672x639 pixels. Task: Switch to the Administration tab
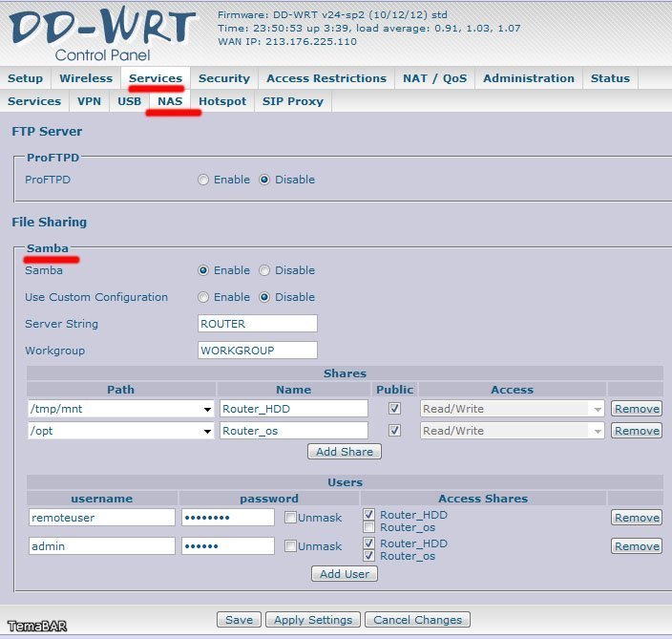[x=528, y=78]
